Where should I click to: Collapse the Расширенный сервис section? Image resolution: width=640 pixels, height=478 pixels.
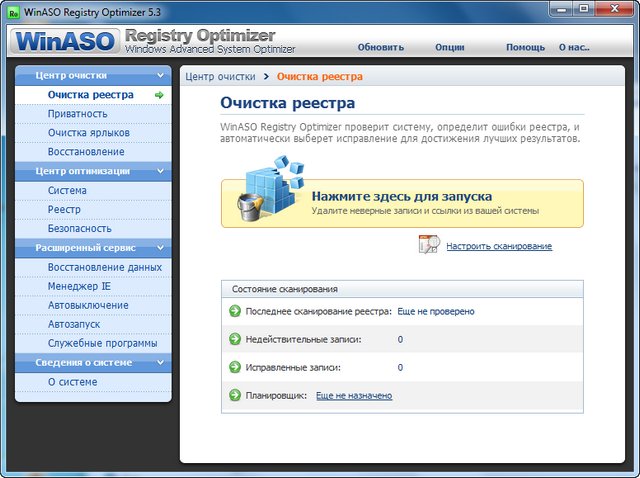point(160,247)
